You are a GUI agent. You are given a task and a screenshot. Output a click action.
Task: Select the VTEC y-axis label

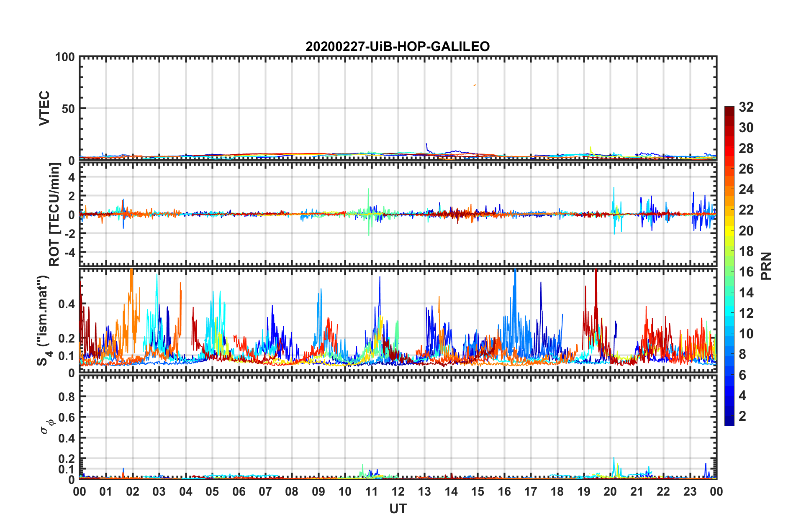[x=44, y=108]
